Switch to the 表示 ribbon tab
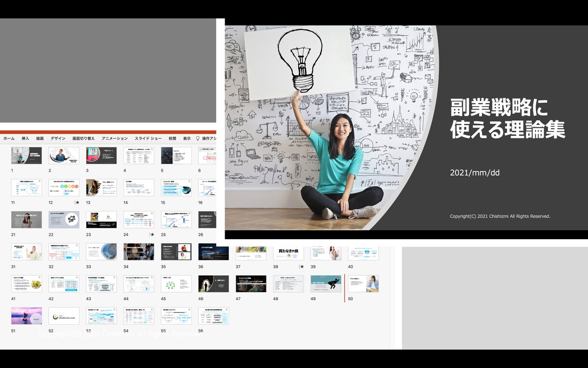 [x=187, y=138]
